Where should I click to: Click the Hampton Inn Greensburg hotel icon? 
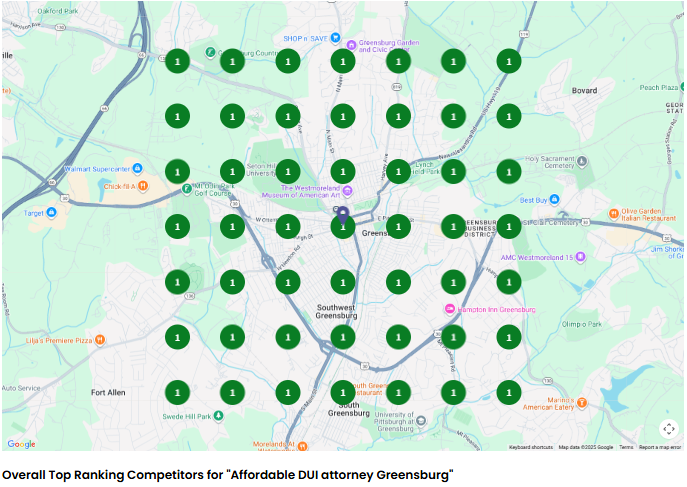pyautogui.click(x=450, y=309)
